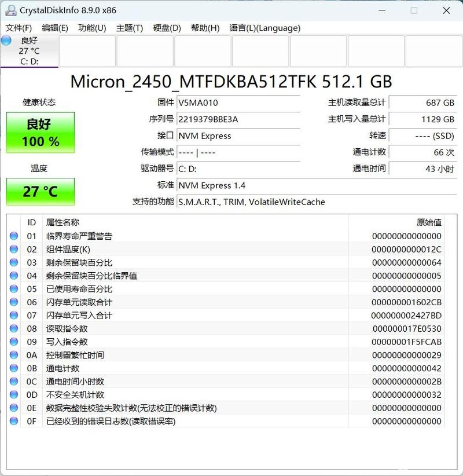The image size is (463, 476).
Task: Click the status orb for attribute 0F
Action: (14, 421)
